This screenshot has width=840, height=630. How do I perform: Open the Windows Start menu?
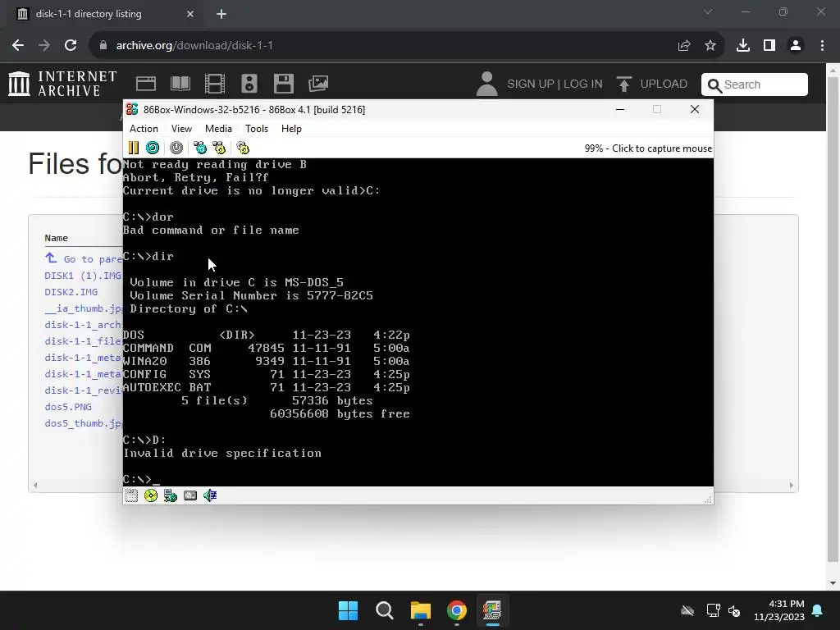348,610
